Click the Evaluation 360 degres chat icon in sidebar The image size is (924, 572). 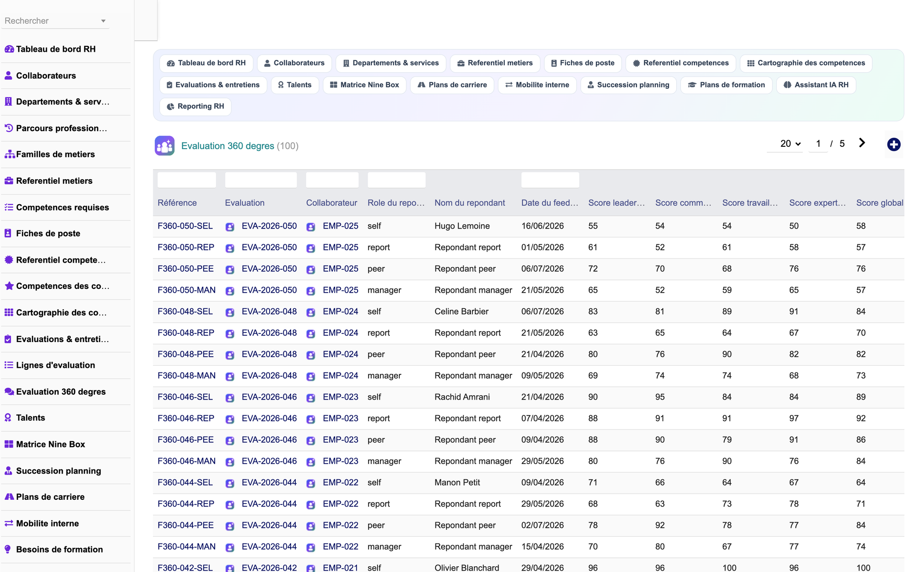click(9, 391)
